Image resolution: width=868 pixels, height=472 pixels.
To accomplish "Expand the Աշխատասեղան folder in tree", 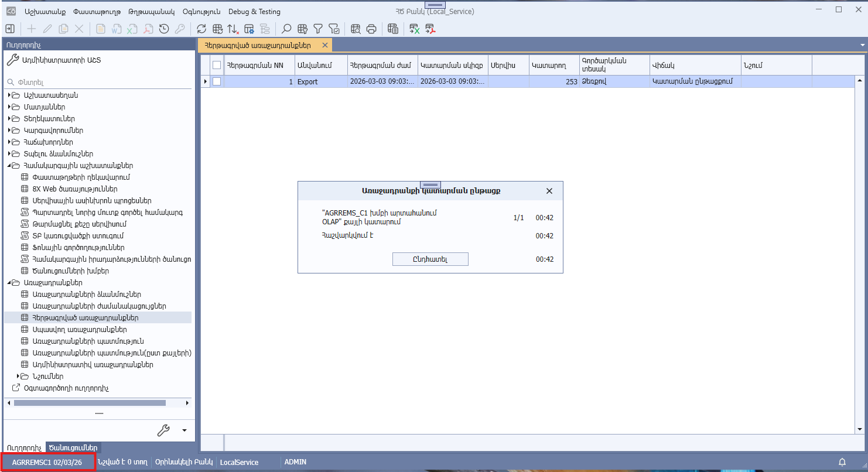I will (10, 95).
